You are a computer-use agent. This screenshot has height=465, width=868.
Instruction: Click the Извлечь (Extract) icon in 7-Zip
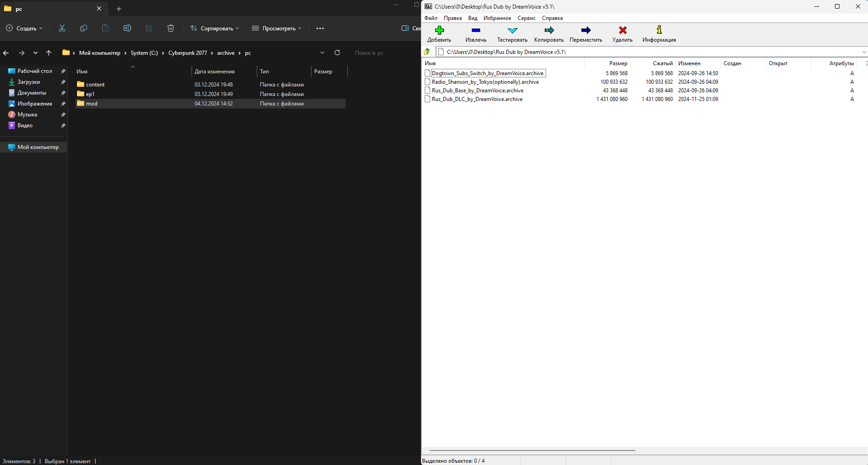(475, 30)
